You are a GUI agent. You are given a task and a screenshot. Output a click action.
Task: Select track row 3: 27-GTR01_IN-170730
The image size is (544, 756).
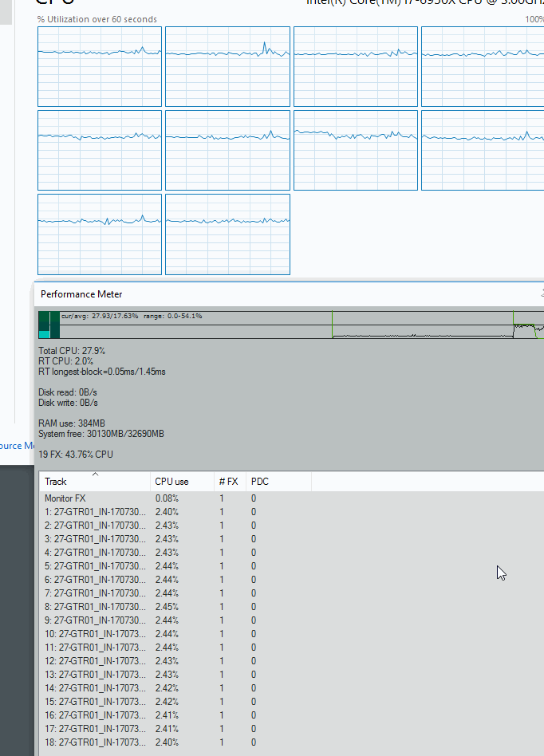291,538
